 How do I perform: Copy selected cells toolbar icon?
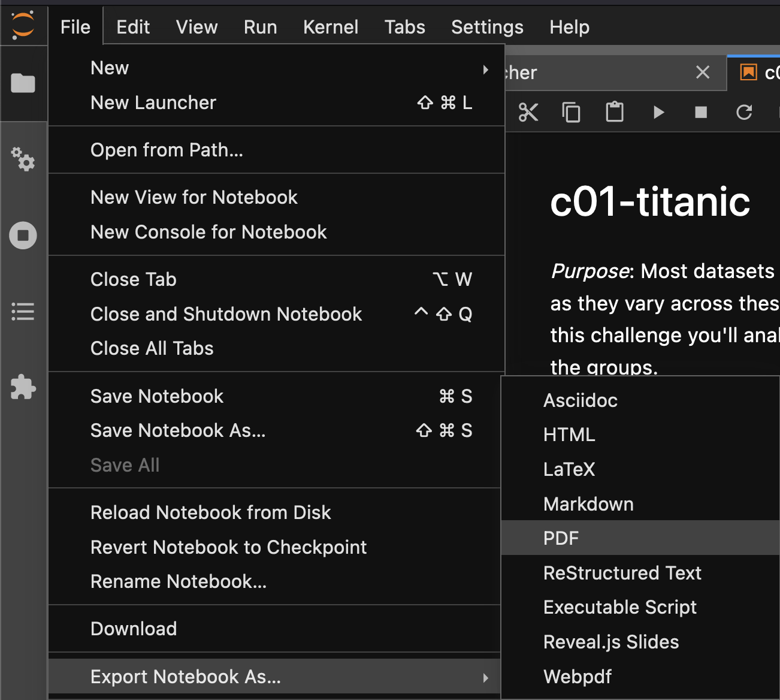pyautogui.click(x=572, y=112)
